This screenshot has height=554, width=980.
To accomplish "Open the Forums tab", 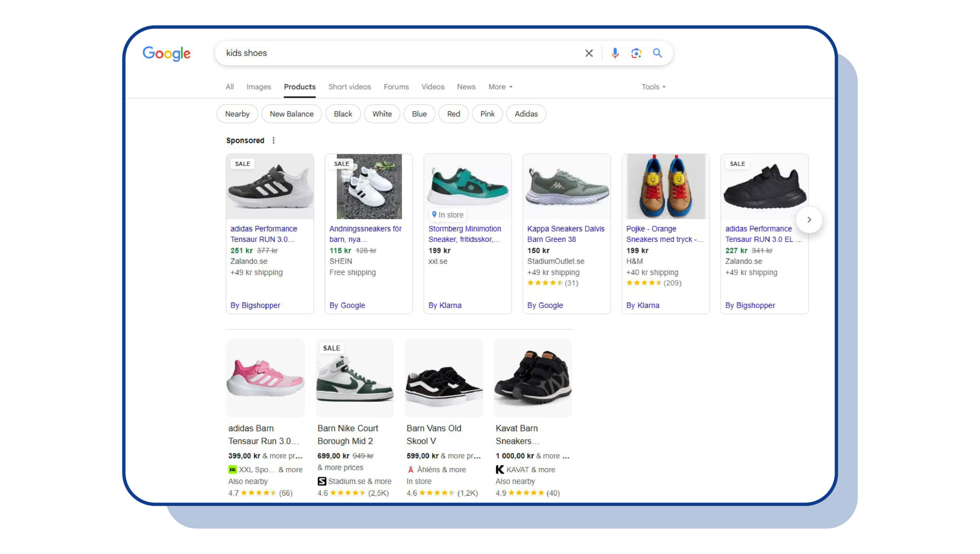I will pyautogui.click(x=396, y=87).
